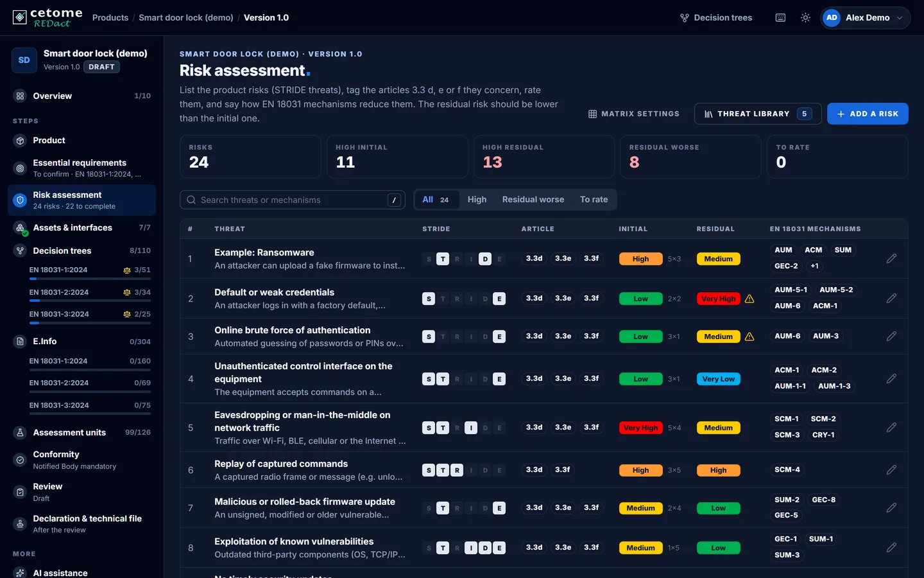Click the Cetome REDact logo
The height and width of the screenshot is (578, 924).
(x=47, y=17)
